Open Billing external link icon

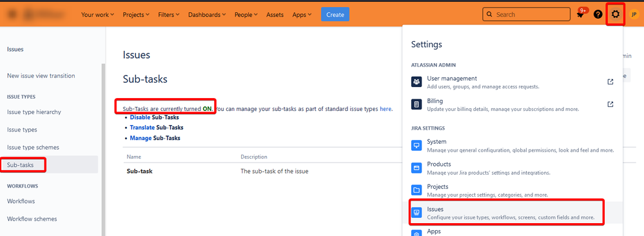point(610,104)
